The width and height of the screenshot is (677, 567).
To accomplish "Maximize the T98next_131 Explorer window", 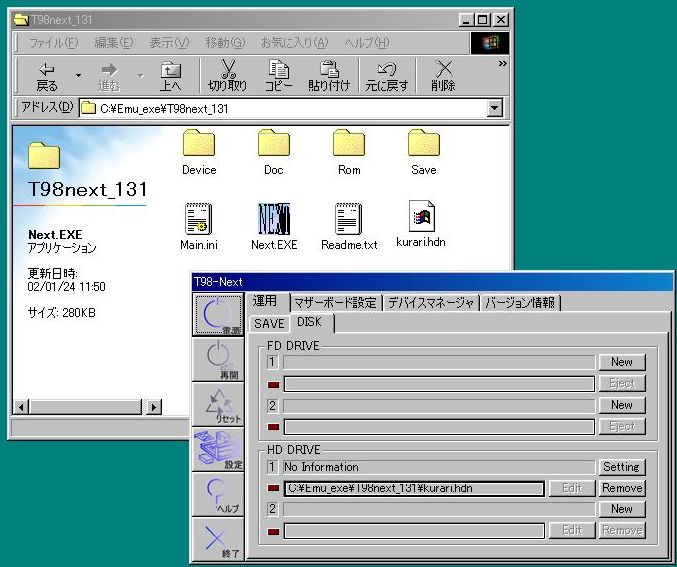I will click(482, 19).
